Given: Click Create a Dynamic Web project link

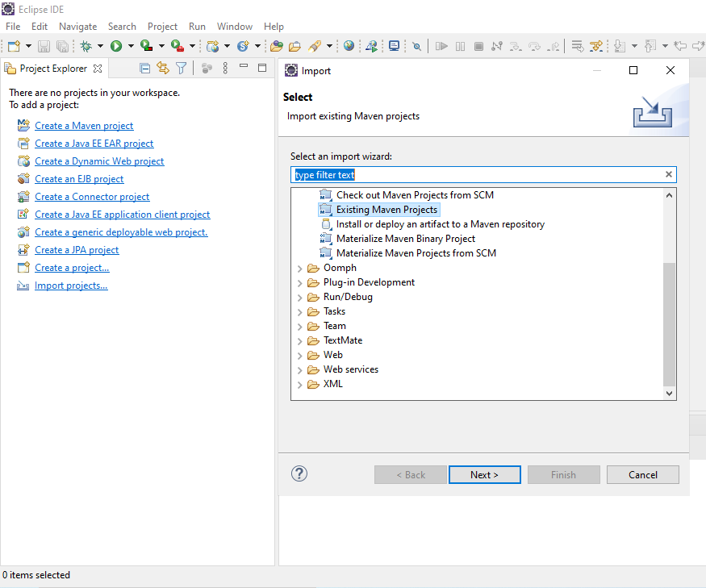Looking at the screenshot, I should [x=99, y=161].
